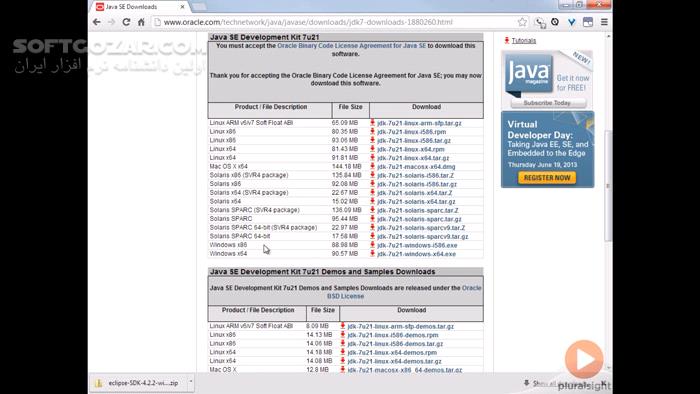Select the 90.57 MB file size cell

[345, 254]
